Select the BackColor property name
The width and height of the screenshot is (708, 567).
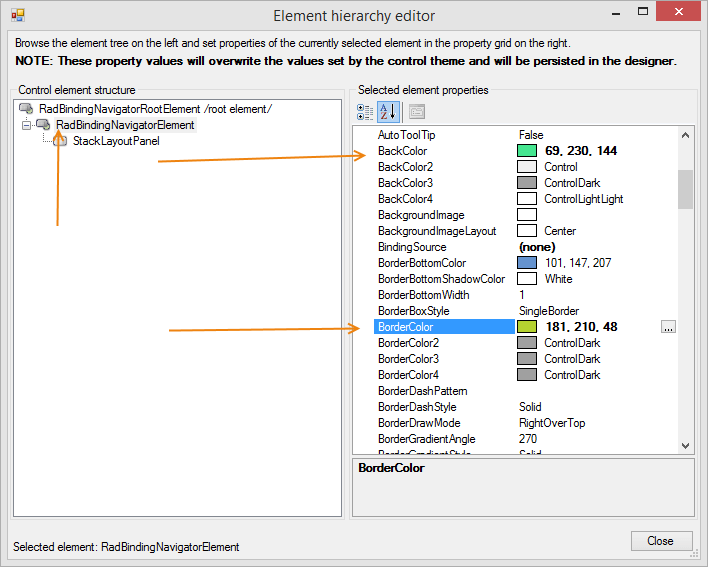click(x=402, y=151)
